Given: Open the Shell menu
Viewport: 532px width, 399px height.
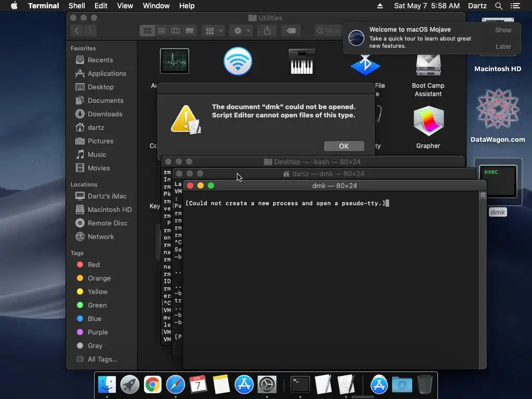Looking at the screenshot, I should click(77, 6).
